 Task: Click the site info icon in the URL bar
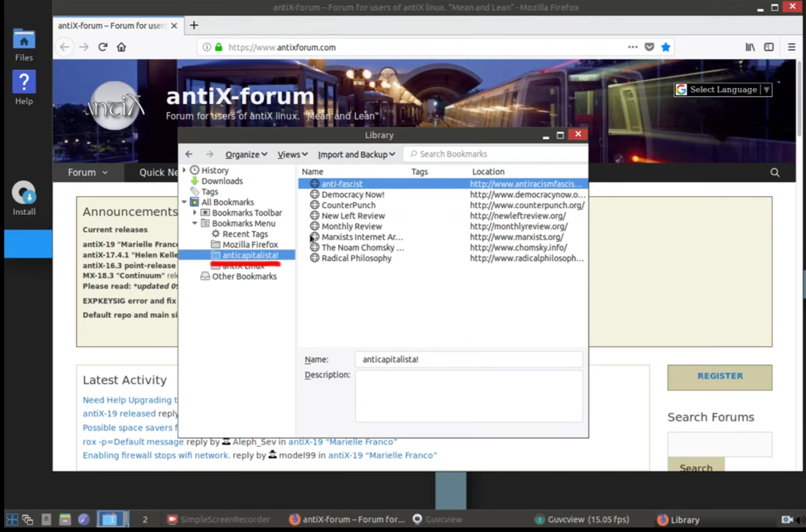click(207, 47)
